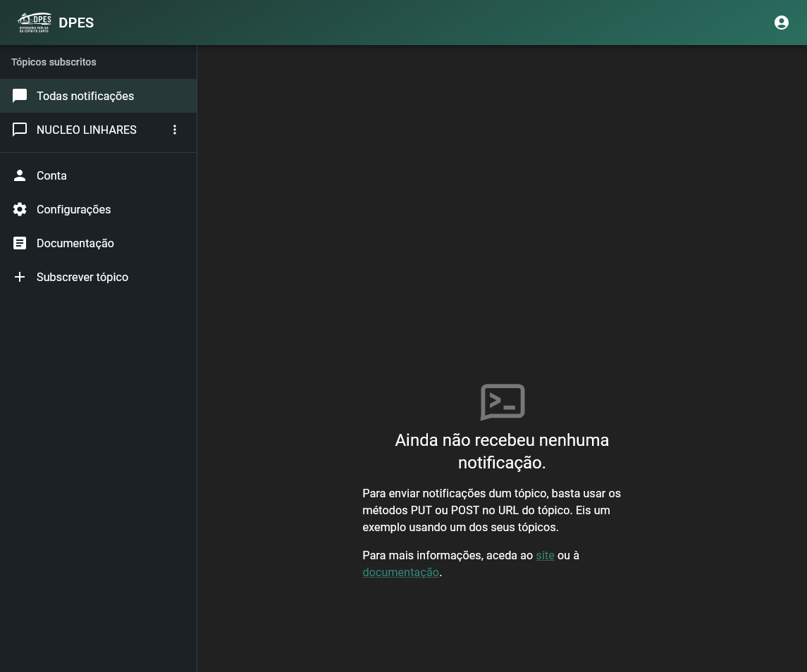Open the account profile icon menu
The image size is (807, 672).
[781, 23]
